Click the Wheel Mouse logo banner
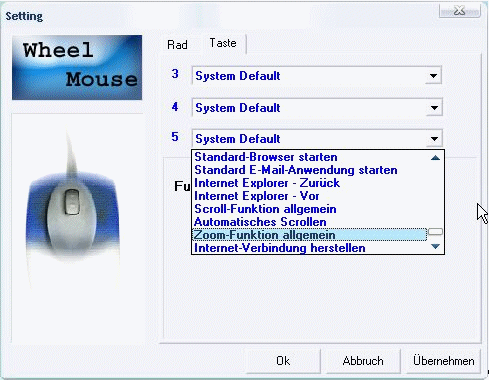The width and height of the screenshot is (489, 380). click(x=77, y=67)
